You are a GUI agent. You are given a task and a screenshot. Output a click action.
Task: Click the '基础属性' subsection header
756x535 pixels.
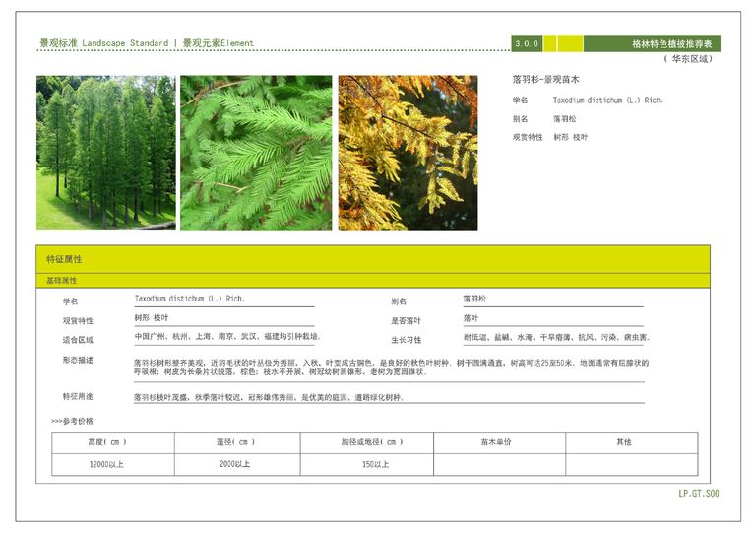373,280
